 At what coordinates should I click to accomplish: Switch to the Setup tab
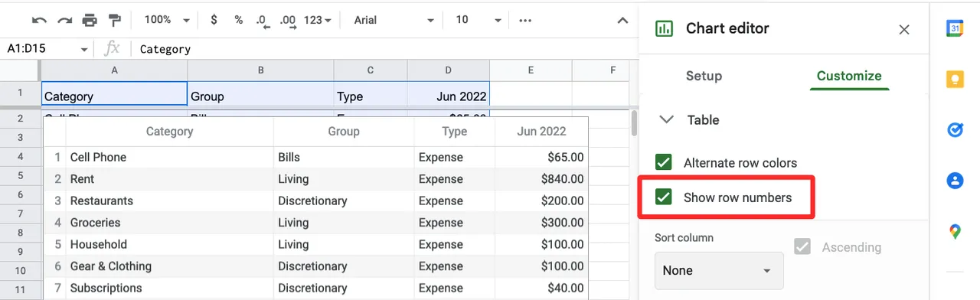pyautogui.click(x=704, y=76)
